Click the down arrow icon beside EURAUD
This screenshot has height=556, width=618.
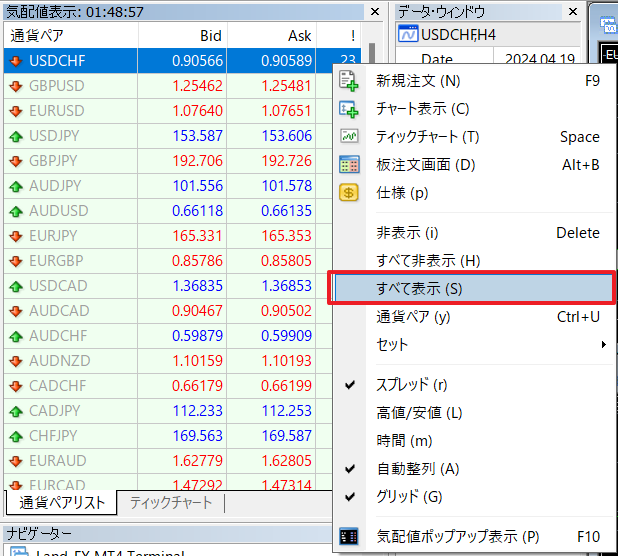pyautogui.click(x=16, y=461)
